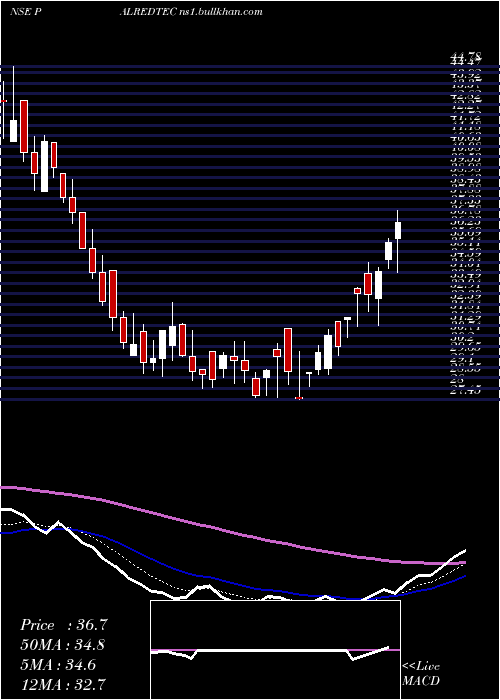This screenshot has width=500, height=700.
Task: Click the '12MA : 32.7' reading
Action: [x=63, y=684]
